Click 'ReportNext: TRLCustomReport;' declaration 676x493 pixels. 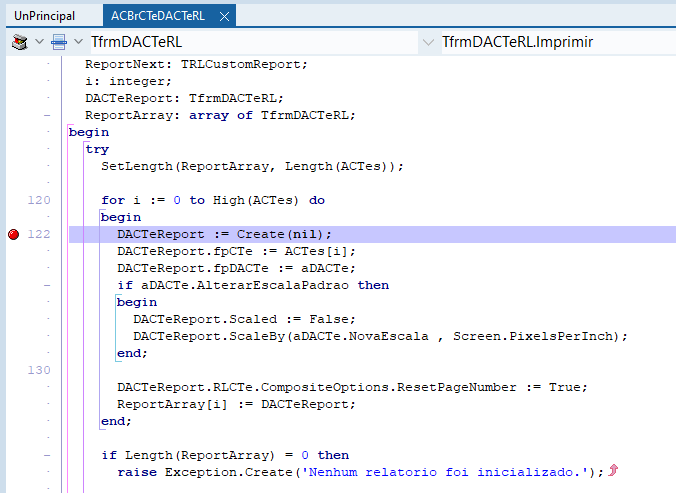(196, 65)
